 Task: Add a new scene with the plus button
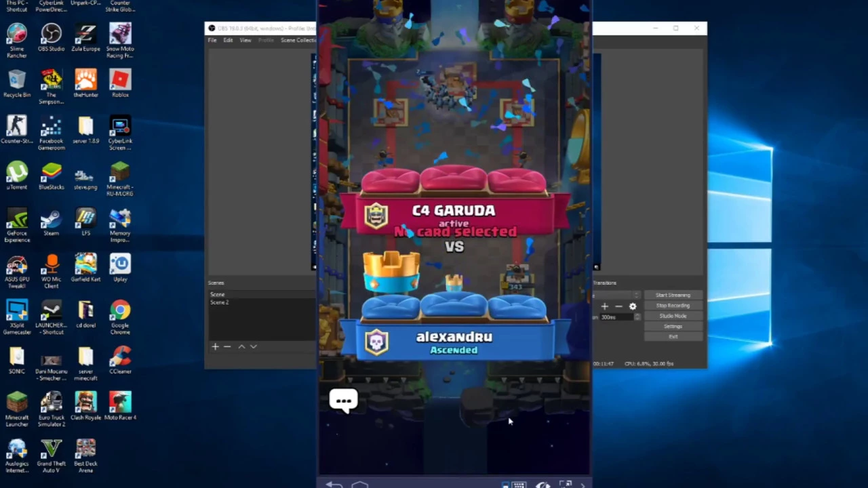215,346
